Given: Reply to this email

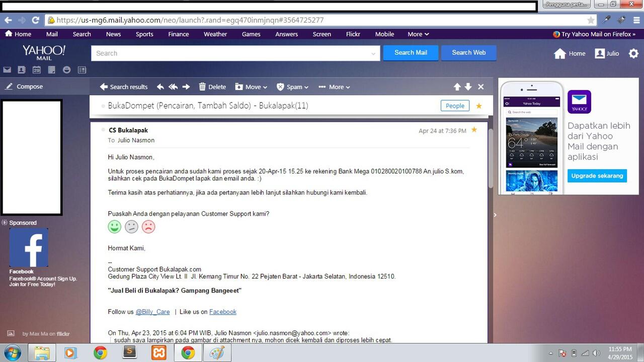Looking at the screenshot, I should point(160,87).
